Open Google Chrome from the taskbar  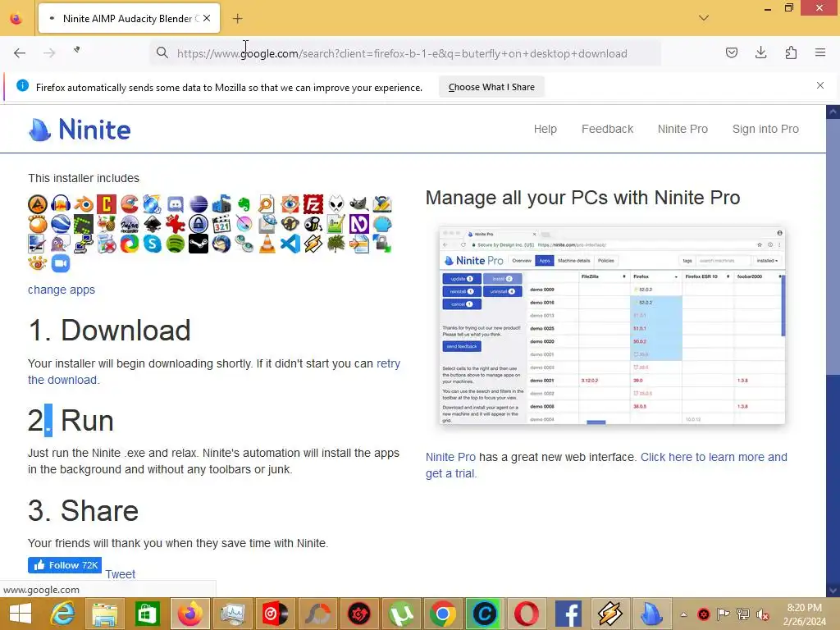click(x=442, y=614)
